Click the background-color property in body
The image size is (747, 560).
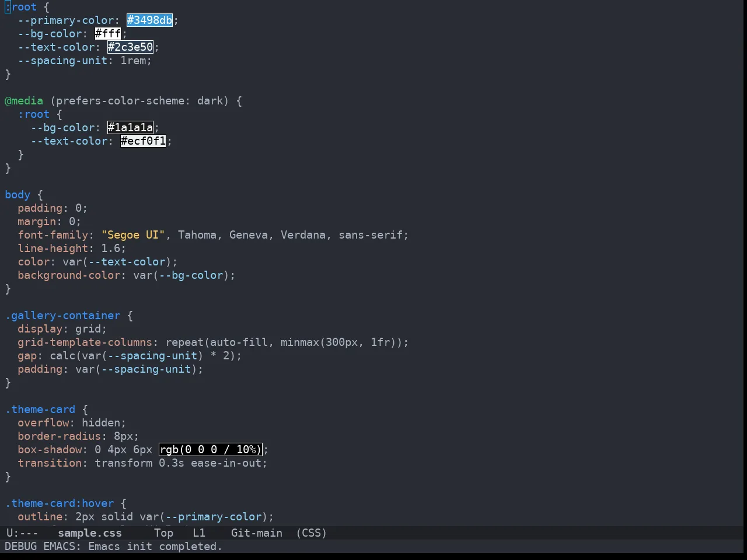(69, 275)
